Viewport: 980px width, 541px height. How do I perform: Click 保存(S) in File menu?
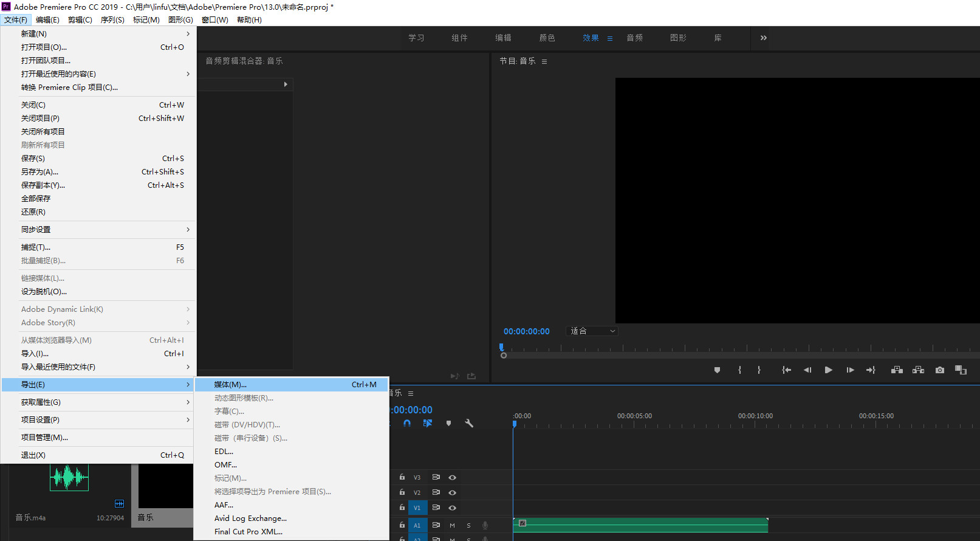(98, 159)
